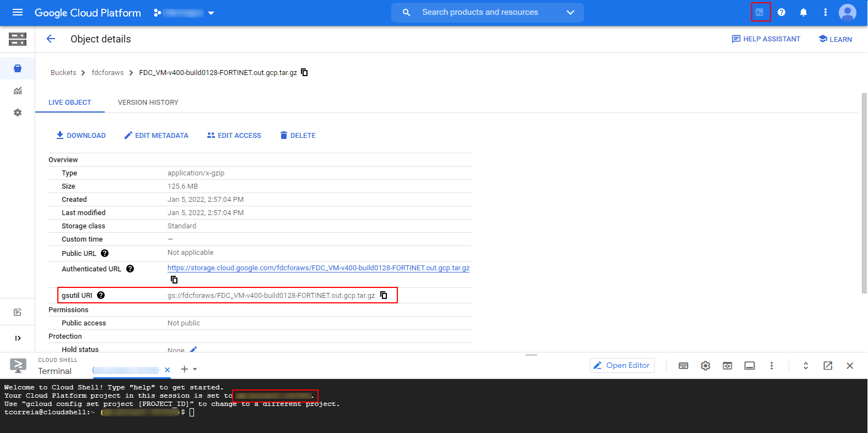This screenshot has height=433, width=868.
Task: Open the help question mark menu
Action: tap(781, 12)
